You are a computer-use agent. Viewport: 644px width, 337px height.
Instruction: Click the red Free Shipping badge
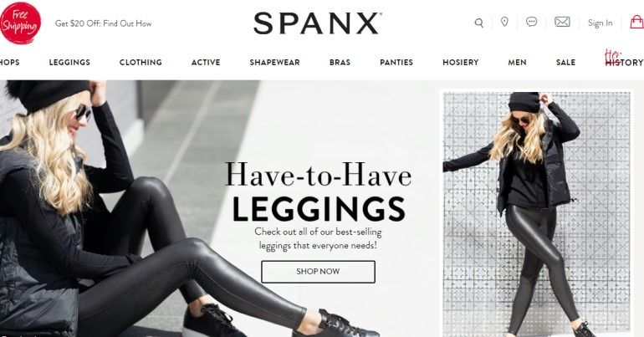pyautogui.click(x=20, y=23)
